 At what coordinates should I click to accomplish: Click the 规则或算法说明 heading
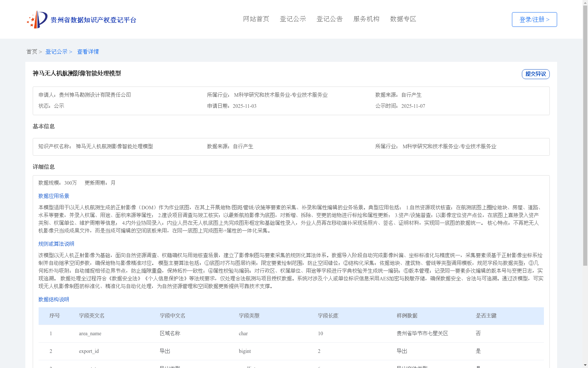click(56, 244)
